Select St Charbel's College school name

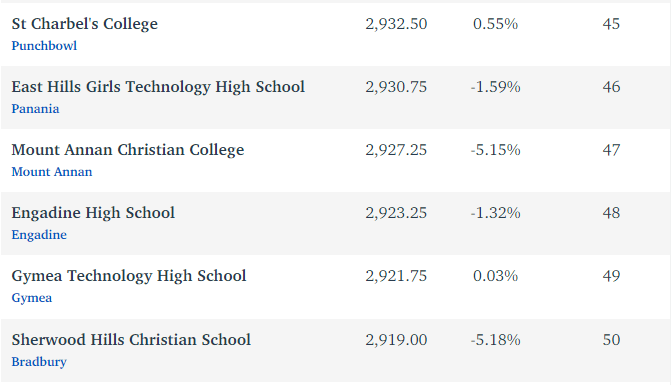click(x=85, y=24)
